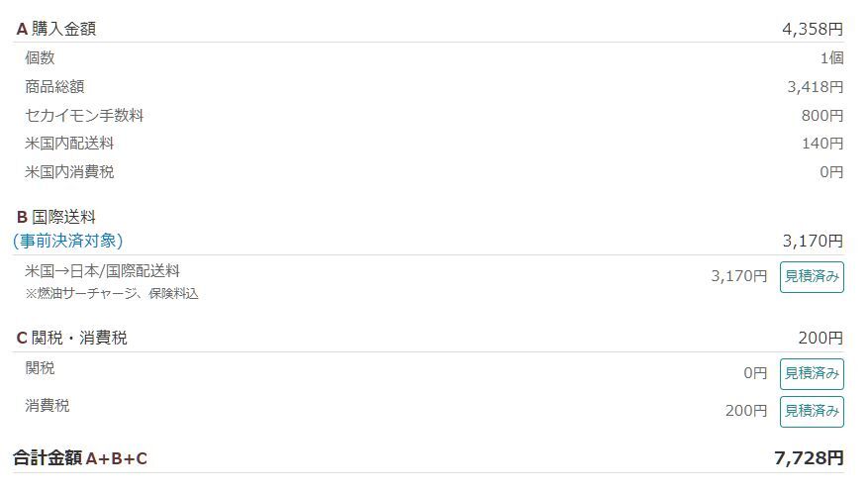Click the 米国→日本/国際配送料 label

(x=102, y=270)
